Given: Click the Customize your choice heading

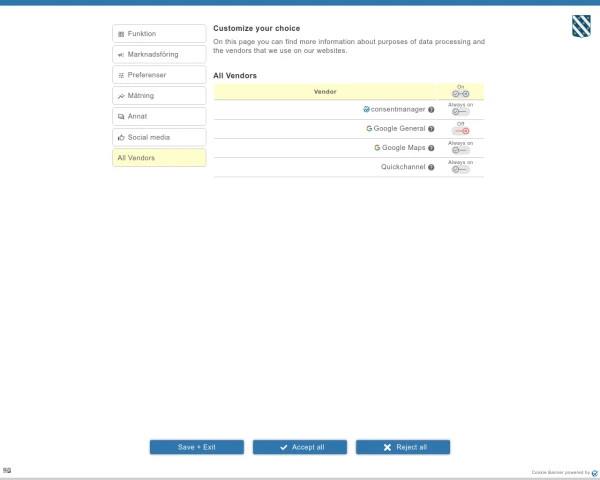Looking at the screenshot, I should 257,28.
